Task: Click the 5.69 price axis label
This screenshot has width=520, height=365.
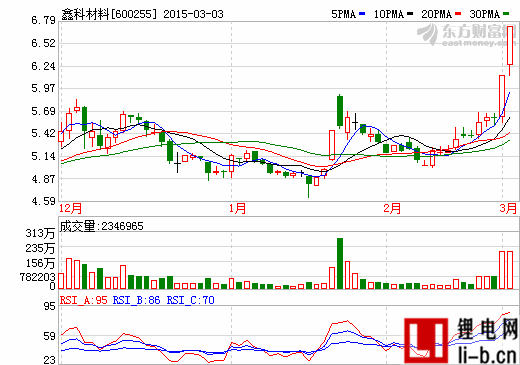Action: pos(43,111)
